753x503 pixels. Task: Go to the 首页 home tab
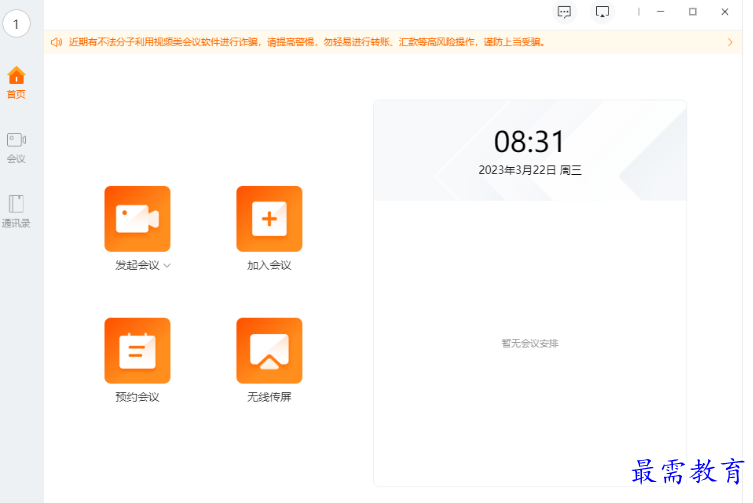coord(16,83)
